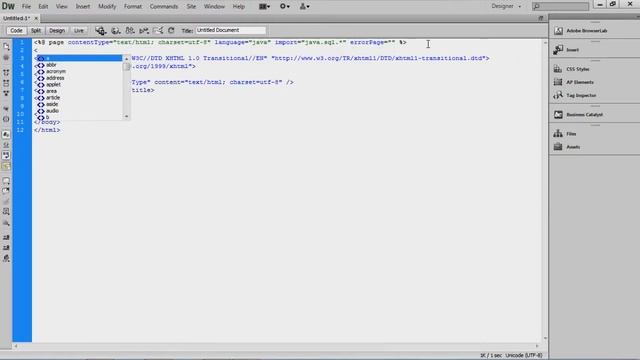640x360 pixels.
Task: Collapse the full tag
Action: click(x=6, y=73)
